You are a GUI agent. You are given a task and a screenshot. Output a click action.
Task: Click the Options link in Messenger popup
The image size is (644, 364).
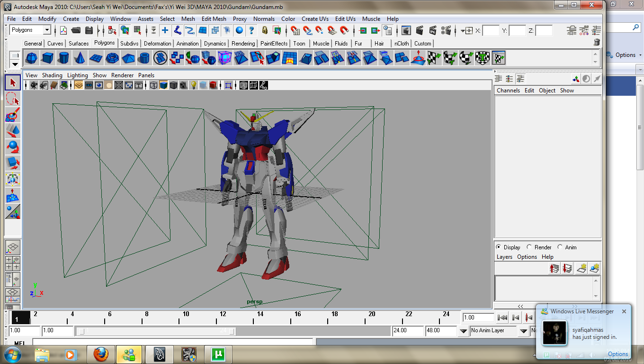click(x=618, y=354)
